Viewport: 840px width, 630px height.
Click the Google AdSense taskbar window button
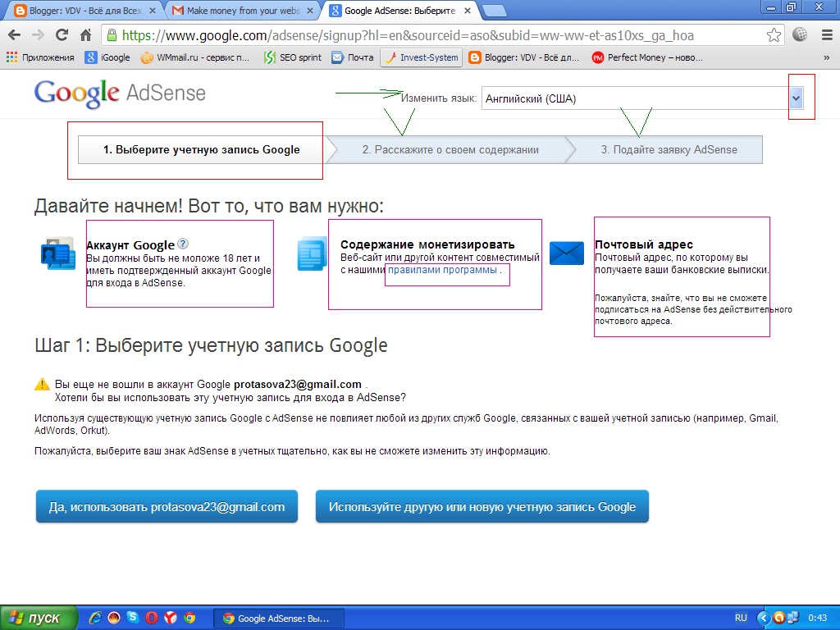pyautogui.click(x=279, y=619)
